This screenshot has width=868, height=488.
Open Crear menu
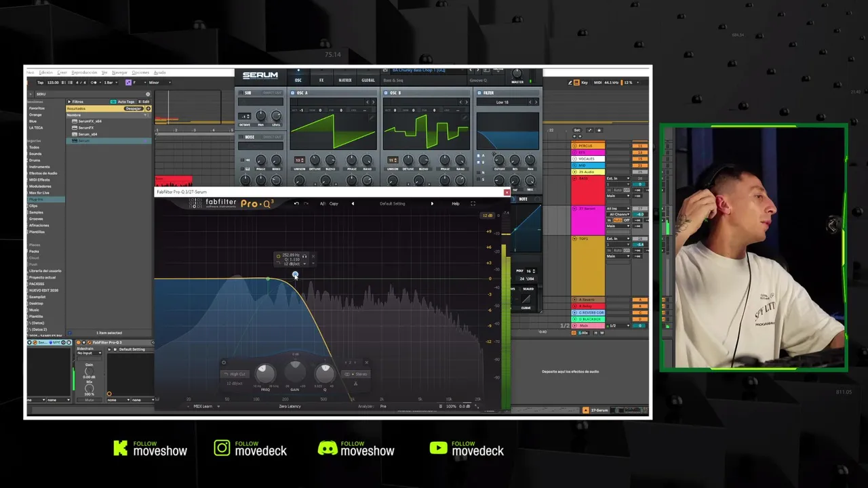pos(62,73)
